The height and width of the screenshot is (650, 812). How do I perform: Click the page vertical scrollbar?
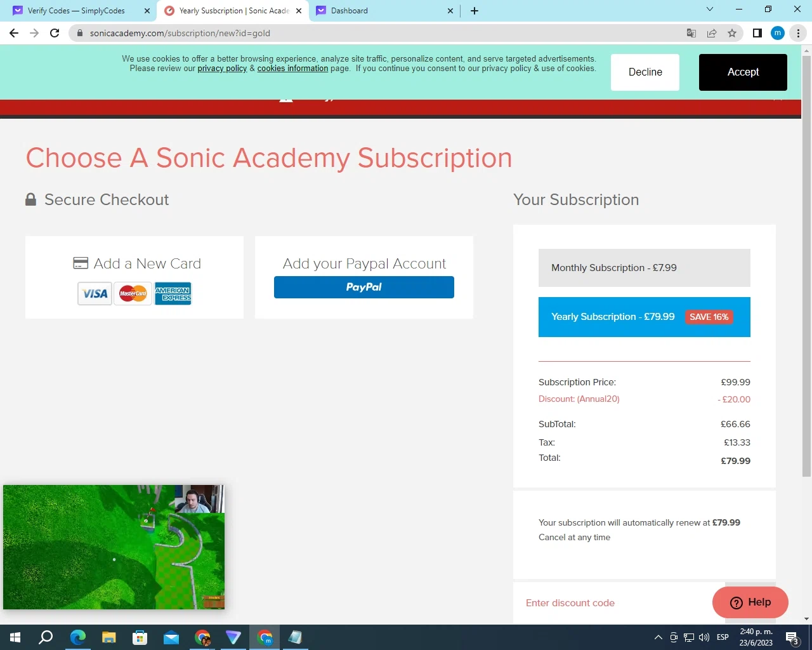click(806, 267)
